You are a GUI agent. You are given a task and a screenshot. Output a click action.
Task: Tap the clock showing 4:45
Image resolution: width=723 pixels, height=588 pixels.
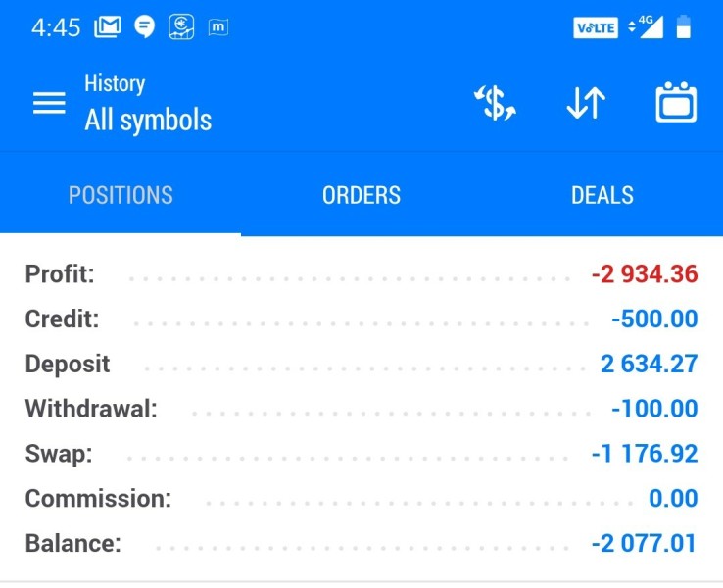(x=55, y=27)
